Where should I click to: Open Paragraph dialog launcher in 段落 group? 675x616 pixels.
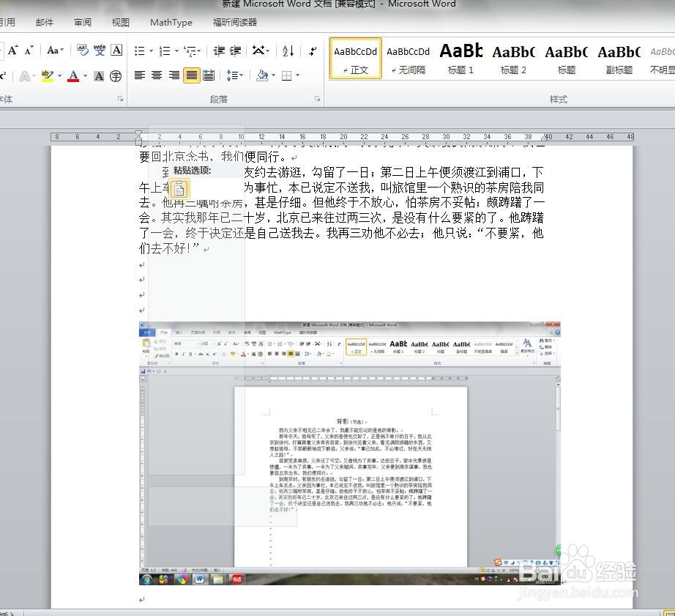(x=317, y=99)
